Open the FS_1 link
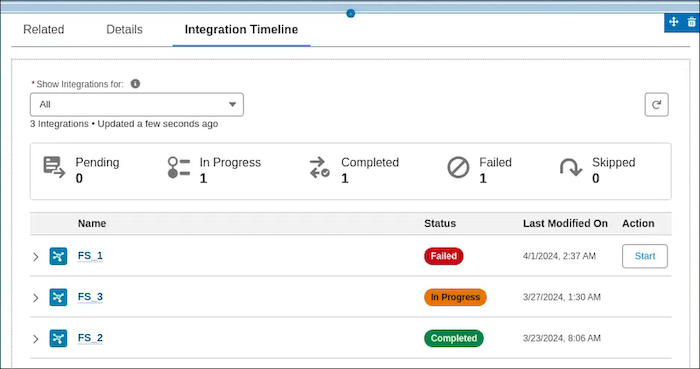The image size is (700, 369). pos(90,256)
